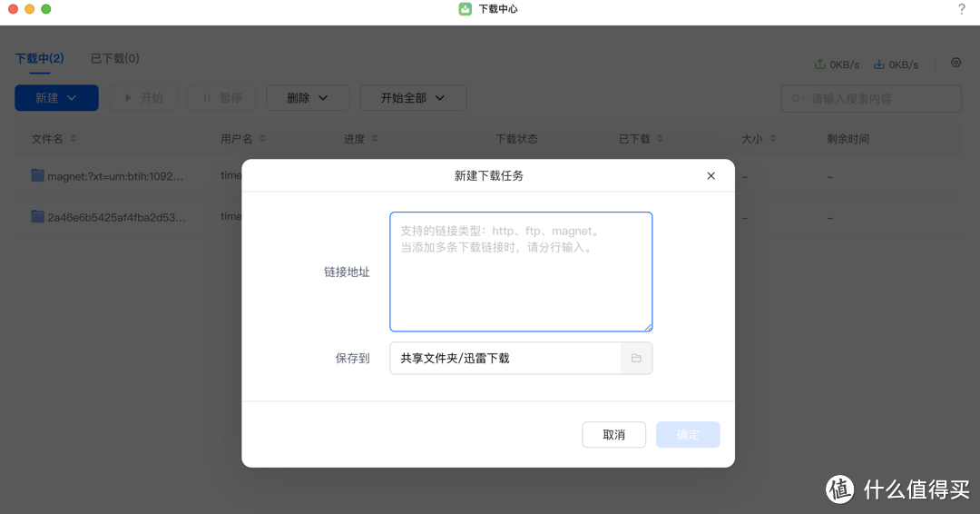The height and width of the screenshot is (514, 980).
Task: Open settings gear icon in download center
Action: pyautogui.click(x=955, y=63)
